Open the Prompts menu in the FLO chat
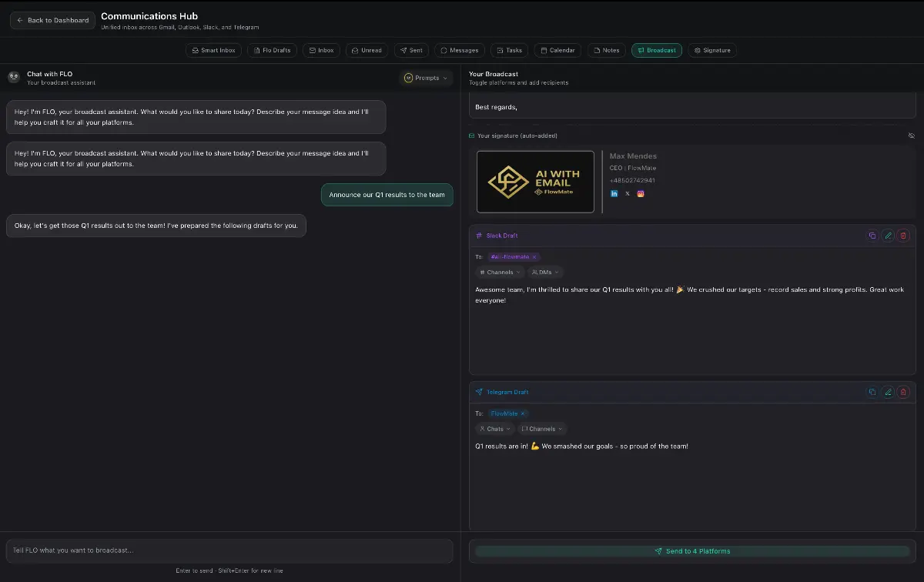Viewport: 924px width, 582px height. (426, 78)
